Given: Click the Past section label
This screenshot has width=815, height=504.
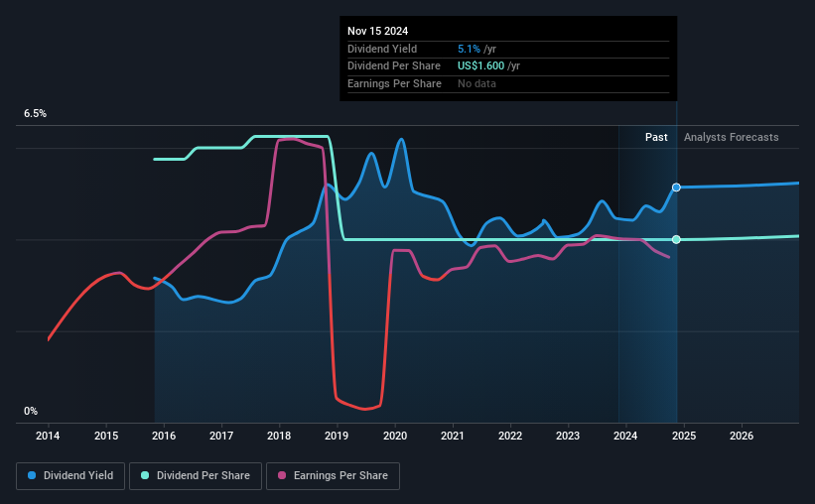Looking at the screenshot, I should (x=656, y=137).
